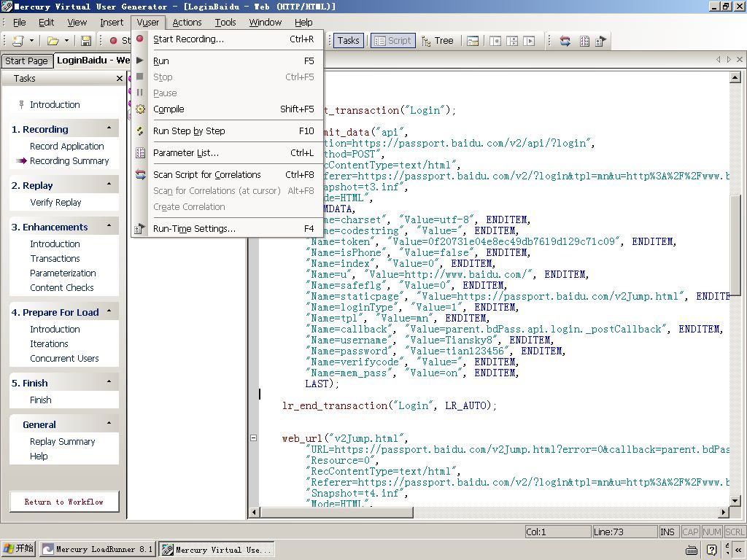The height and width of the screenshot is (560, 747).
Task: Click the correlation scan toolbar icon
Action: 565,42
